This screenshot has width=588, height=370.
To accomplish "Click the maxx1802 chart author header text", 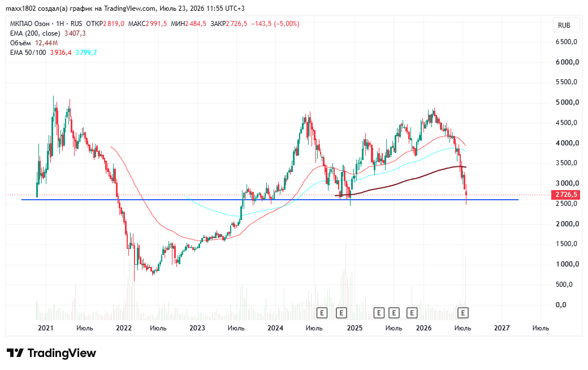I will tap(125, 8).
